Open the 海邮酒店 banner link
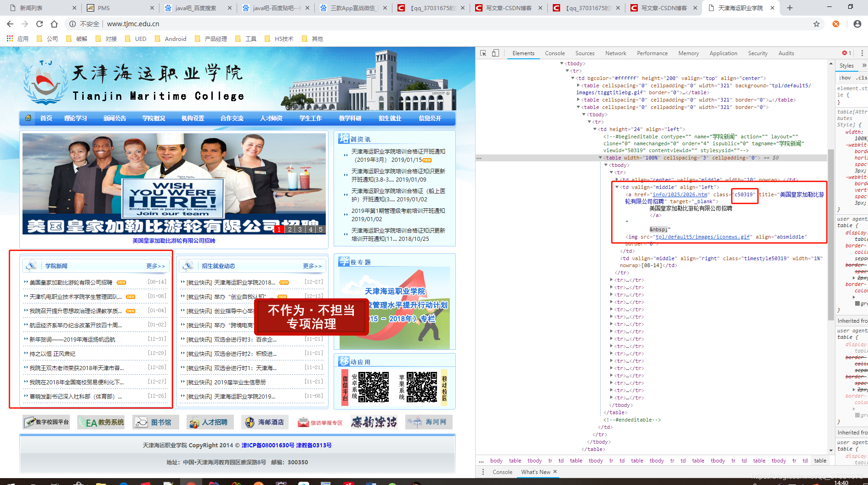Viewport: 868px width, 485px height. [x=265, y=422]
